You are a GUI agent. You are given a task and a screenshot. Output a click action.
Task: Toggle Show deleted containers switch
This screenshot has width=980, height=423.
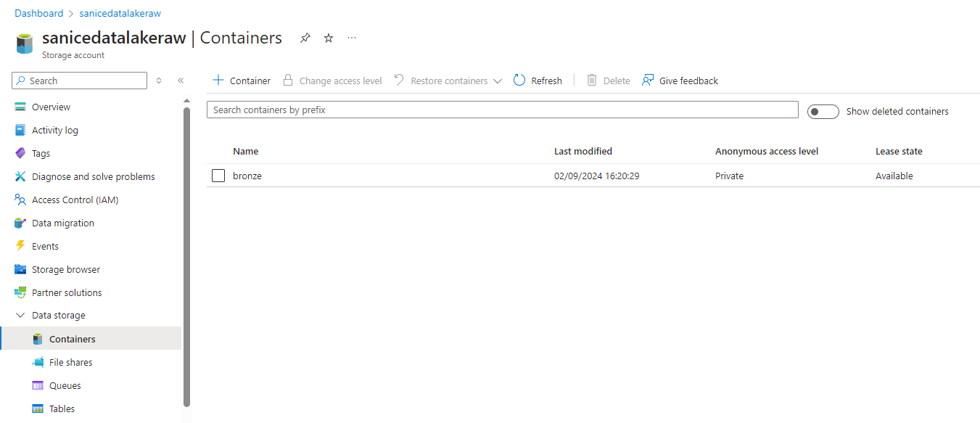click(823, 112)
